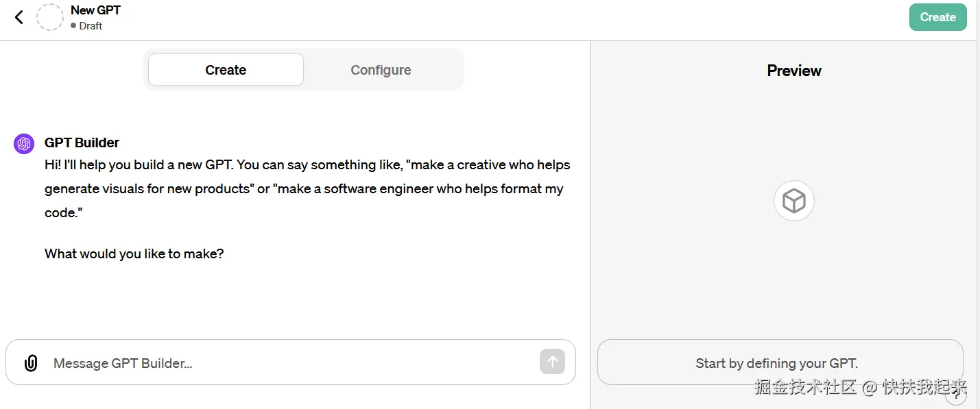Click the cube icon in Preview
This screenshot has width=980, height=409.
click(x=793, y=201)
